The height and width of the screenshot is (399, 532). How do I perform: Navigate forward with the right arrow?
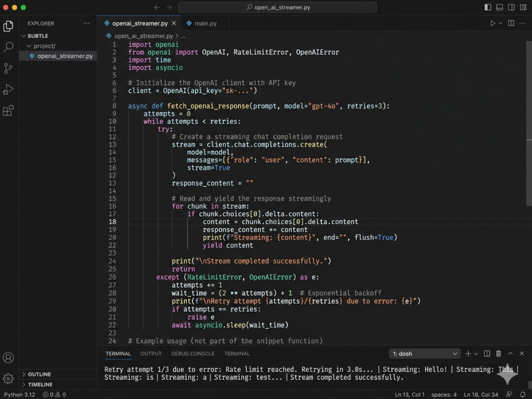pyautogui.click(x=169, y=7)
